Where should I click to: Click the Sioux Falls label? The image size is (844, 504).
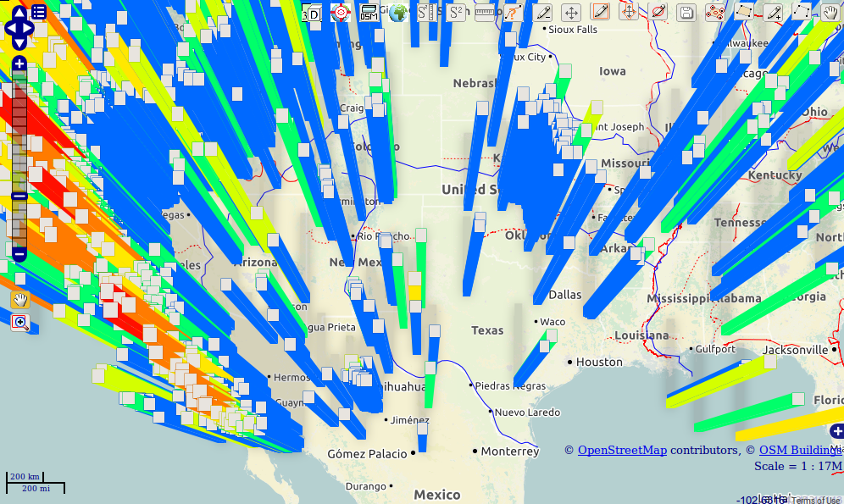(x=573, y=30)
